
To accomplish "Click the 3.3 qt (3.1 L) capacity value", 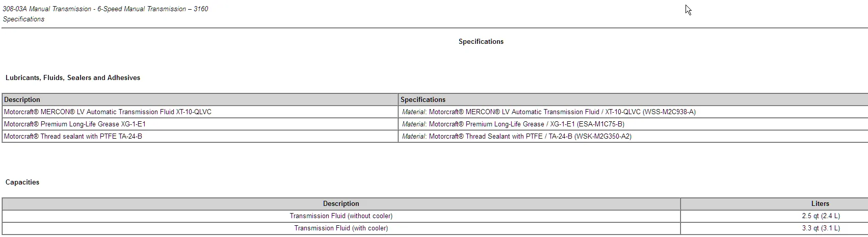I will coord(821,228).
